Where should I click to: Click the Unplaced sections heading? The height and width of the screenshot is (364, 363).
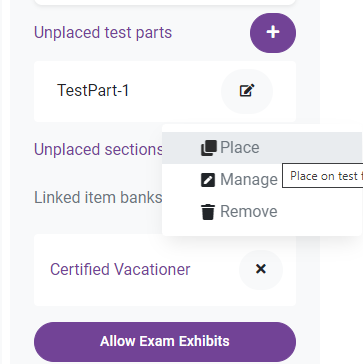point(98,149)
